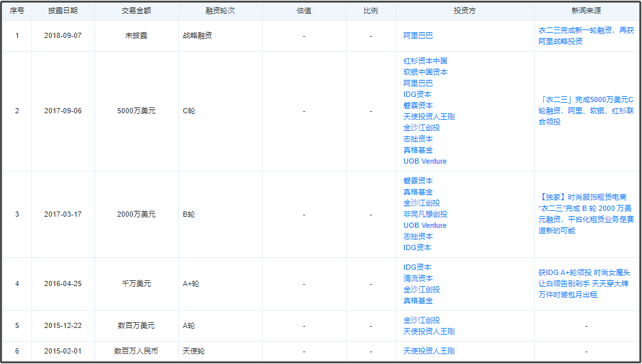
Task: Click the 序号 column header
Action: click(17, 11)
